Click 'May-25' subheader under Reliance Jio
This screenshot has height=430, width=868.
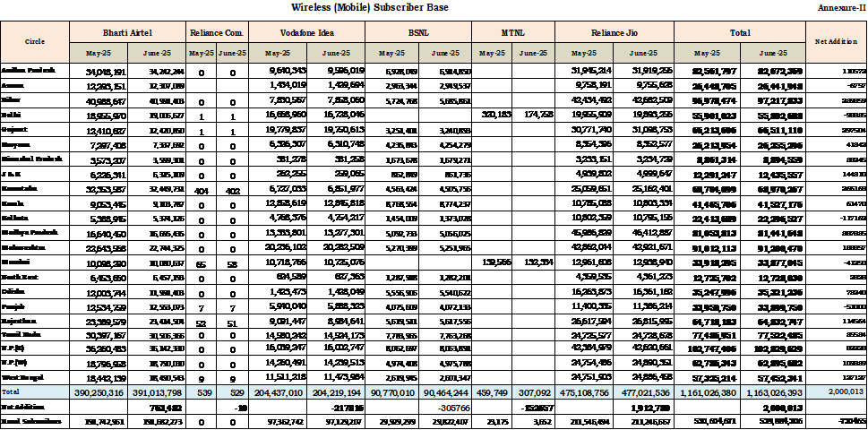click(584, 53)
